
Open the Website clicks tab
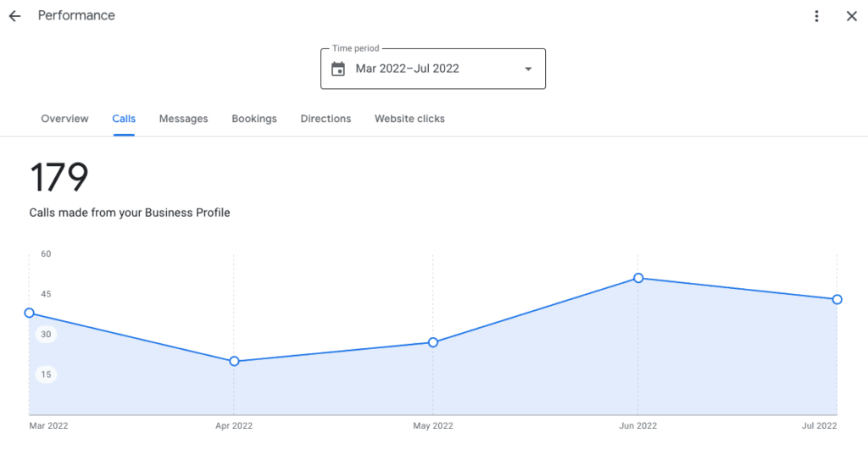(409, 119)
